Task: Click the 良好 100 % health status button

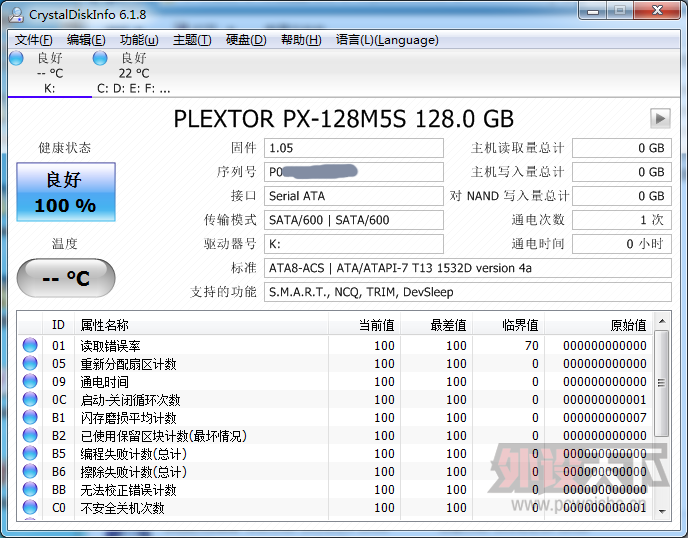Action: [x=66, y=192]
